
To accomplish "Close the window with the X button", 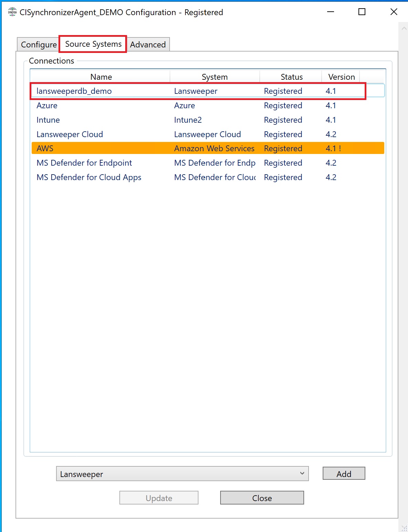I will pyautogui.click(x=394, y=12).
